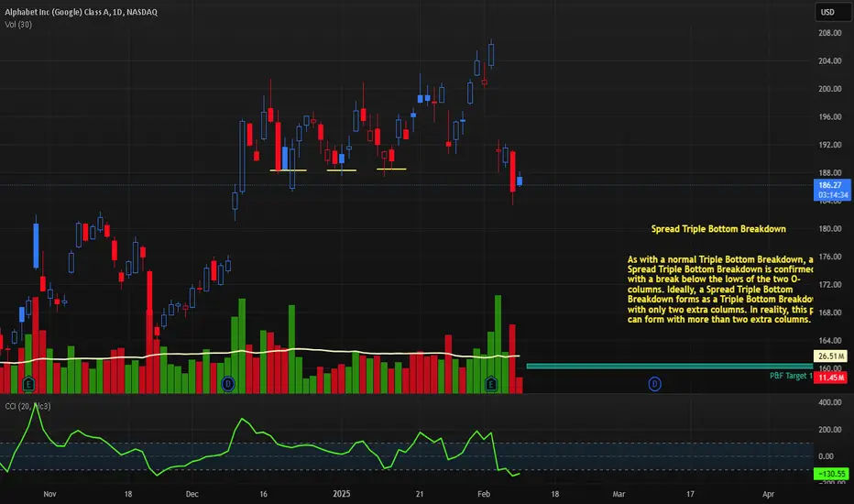Click the Apr label on time axis

pos(768,494)
